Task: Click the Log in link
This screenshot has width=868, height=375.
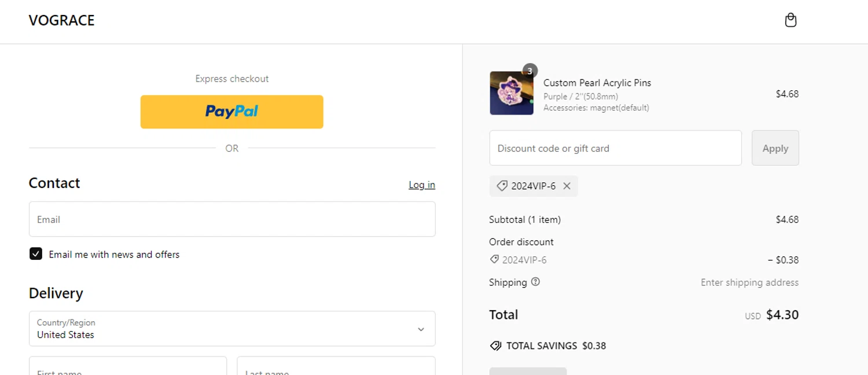Action: tap(422, 185)
